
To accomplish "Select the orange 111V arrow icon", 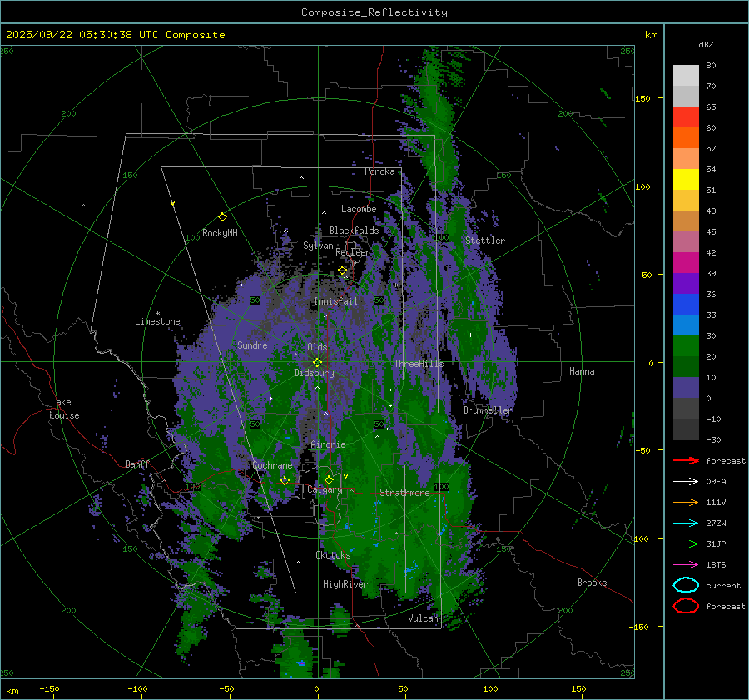I will point(686,502).
